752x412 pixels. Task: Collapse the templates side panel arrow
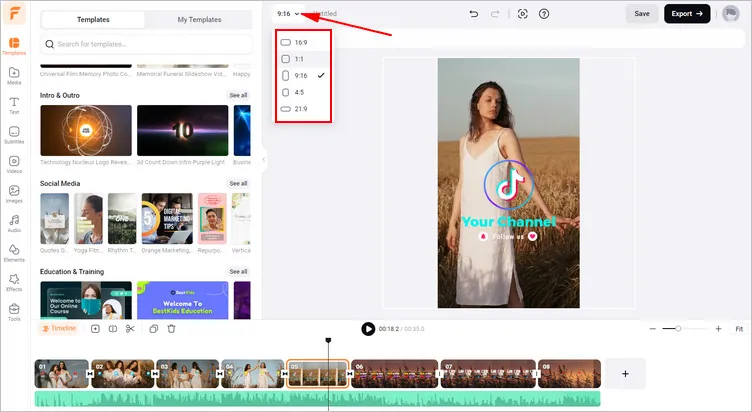(x=263, y=159)
